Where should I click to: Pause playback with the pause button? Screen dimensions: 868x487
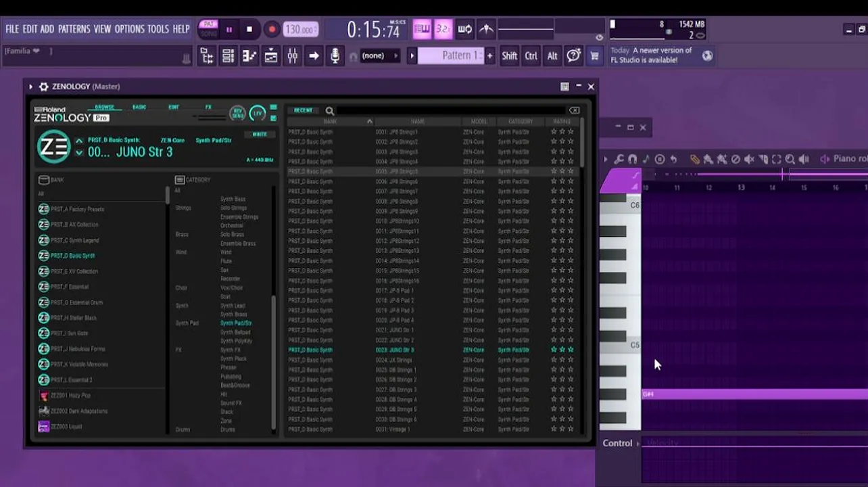tap(229, 29)
